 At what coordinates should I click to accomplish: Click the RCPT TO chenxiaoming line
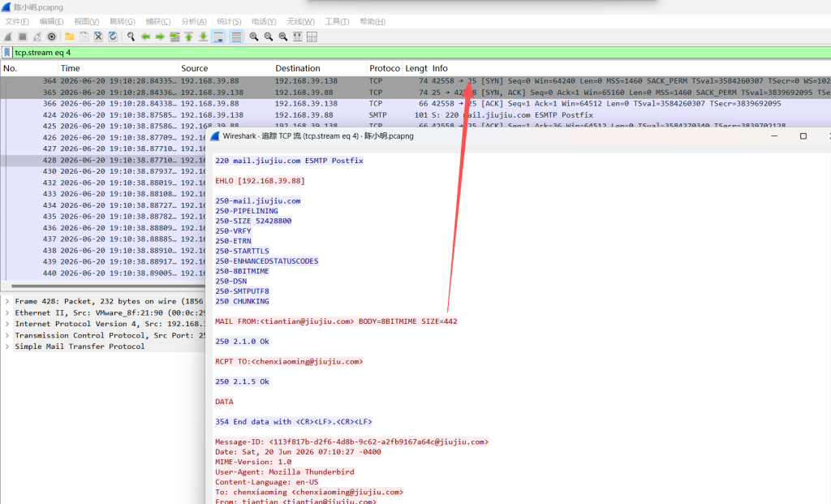click(x=289, y=361)
